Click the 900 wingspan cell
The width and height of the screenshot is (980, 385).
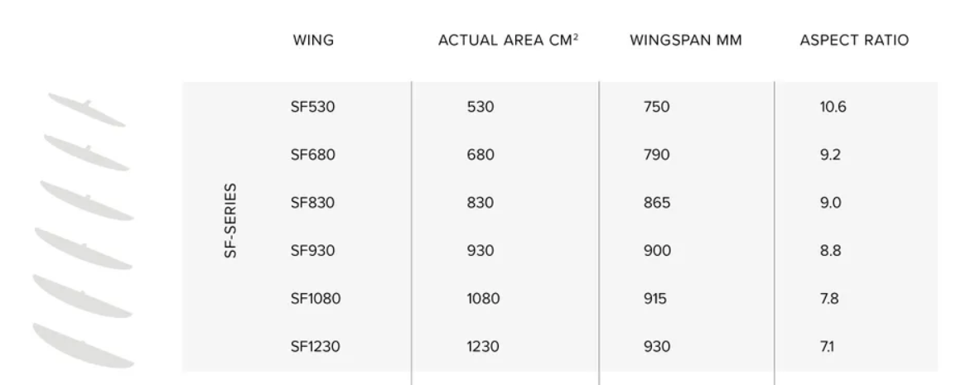click(x=658, y=251)
